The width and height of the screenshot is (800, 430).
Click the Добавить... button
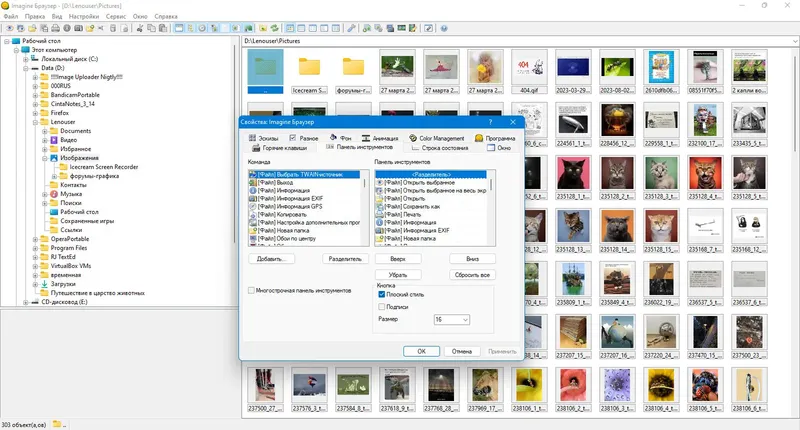pos(272,259)
